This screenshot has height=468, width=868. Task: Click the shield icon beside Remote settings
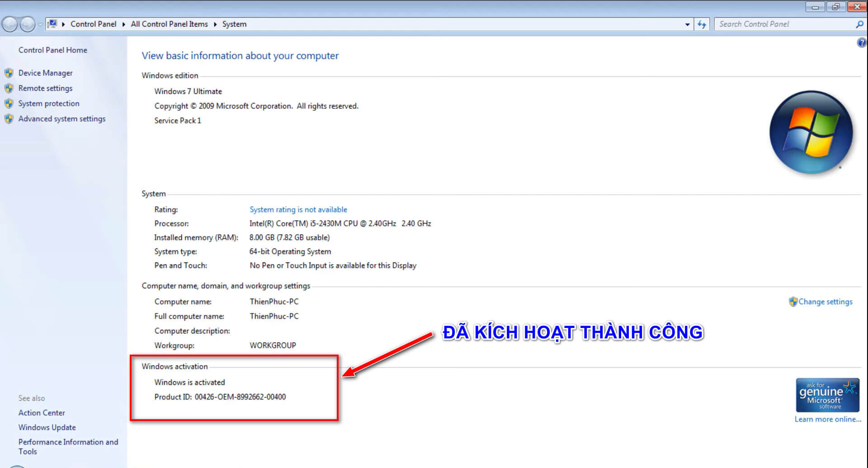9,88
